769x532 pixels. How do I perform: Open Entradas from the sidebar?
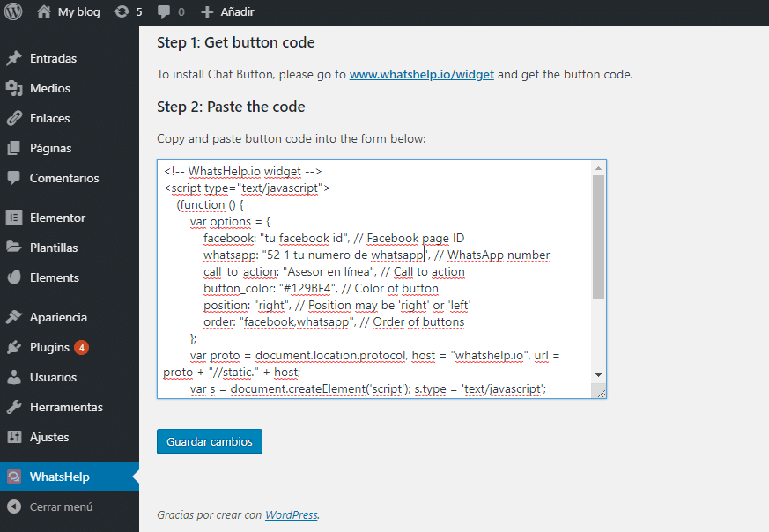coord(53,58)
